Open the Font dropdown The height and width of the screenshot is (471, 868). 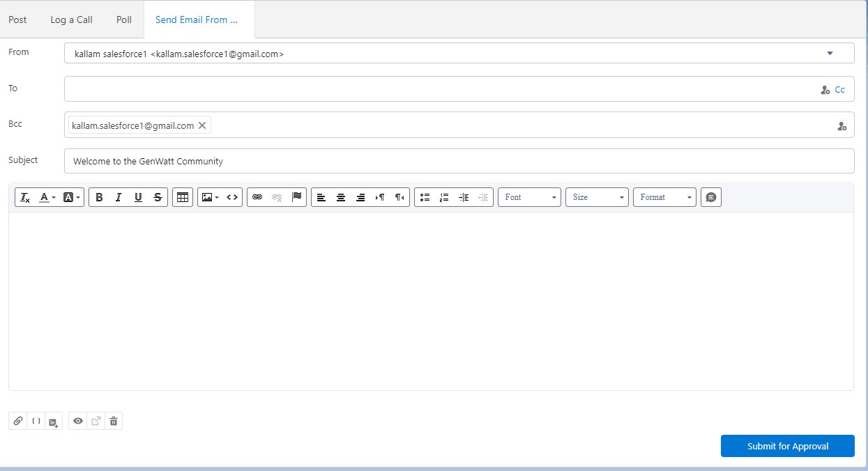coord(530,197)
